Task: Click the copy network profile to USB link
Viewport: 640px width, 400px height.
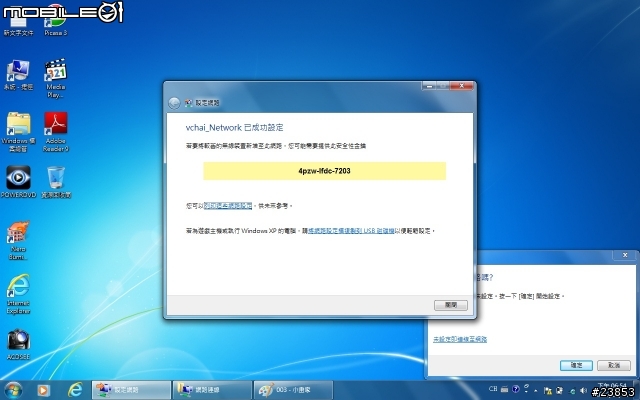Action: point(351,231)
